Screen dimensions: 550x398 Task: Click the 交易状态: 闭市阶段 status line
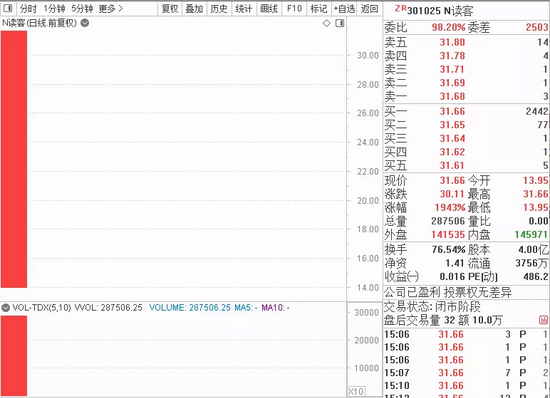[x=432, y=307]
